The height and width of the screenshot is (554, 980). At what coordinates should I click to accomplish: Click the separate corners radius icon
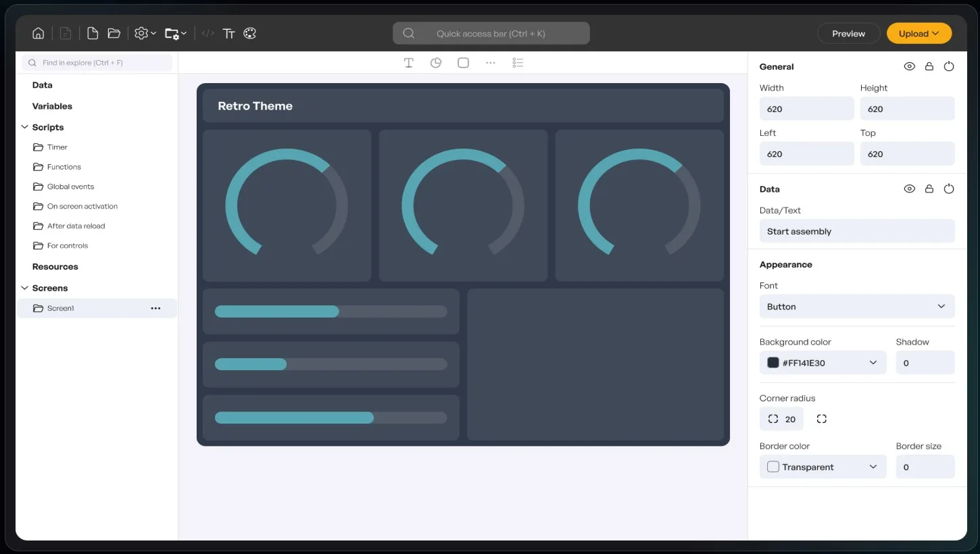click(822, 419)
